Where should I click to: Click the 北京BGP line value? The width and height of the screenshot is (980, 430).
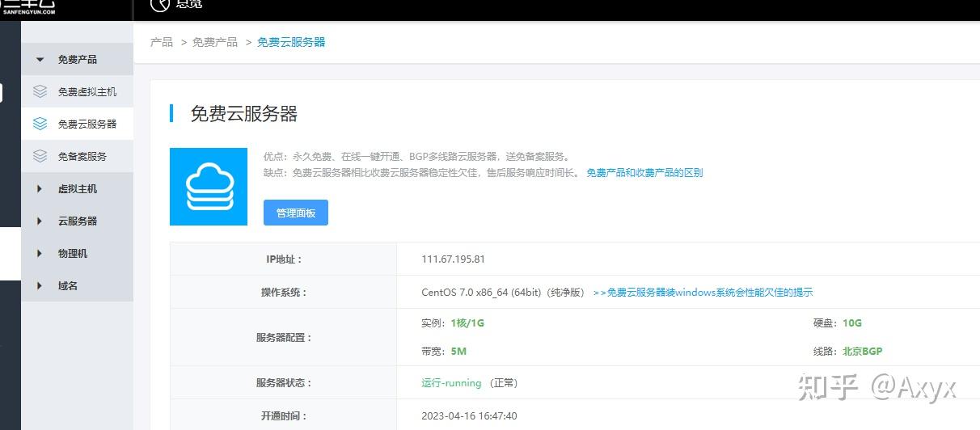[x=863, y=352]
